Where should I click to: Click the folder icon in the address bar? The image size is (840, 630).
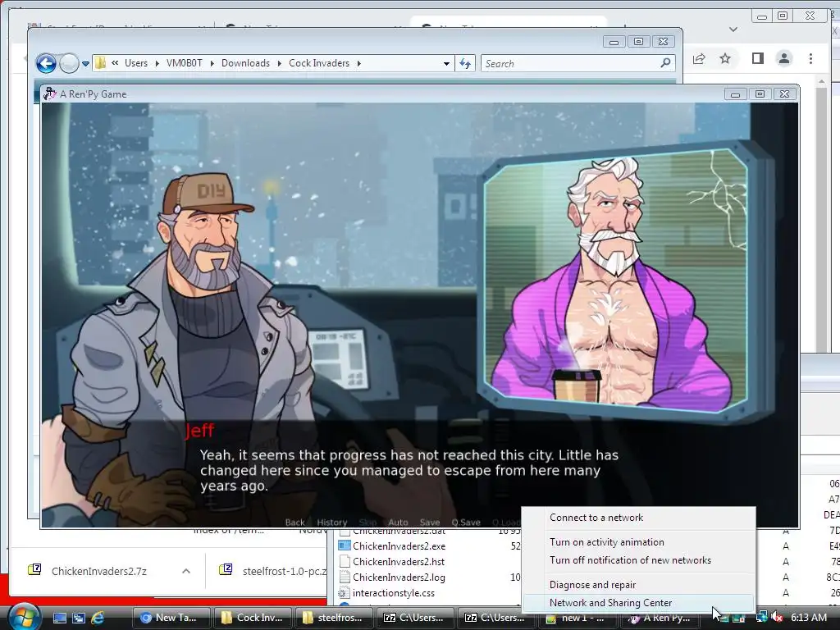(100, 63)
